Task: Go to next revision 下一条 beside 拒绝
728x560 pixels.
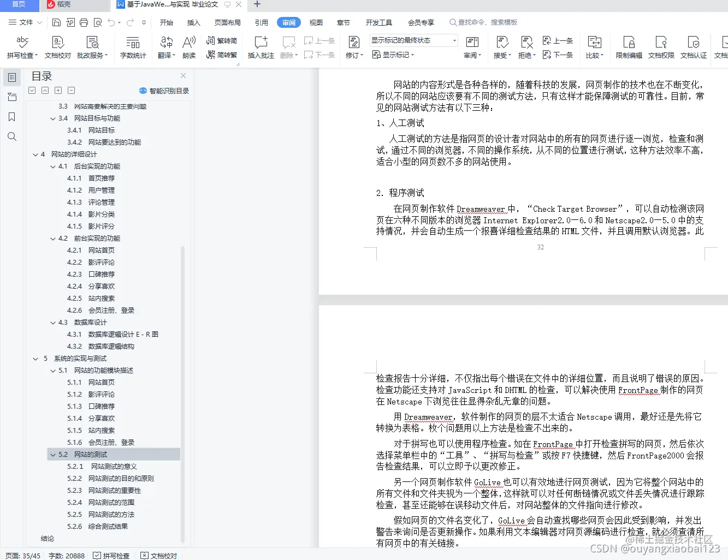Action: [558, 55]
